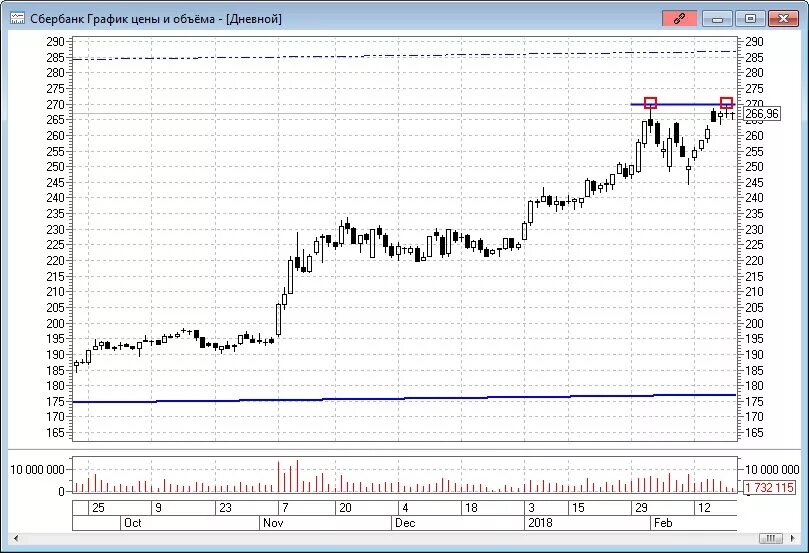This screenshot has width=809, height=553.
Task: Click date label 4 on time axis
Action: [406, 508]
